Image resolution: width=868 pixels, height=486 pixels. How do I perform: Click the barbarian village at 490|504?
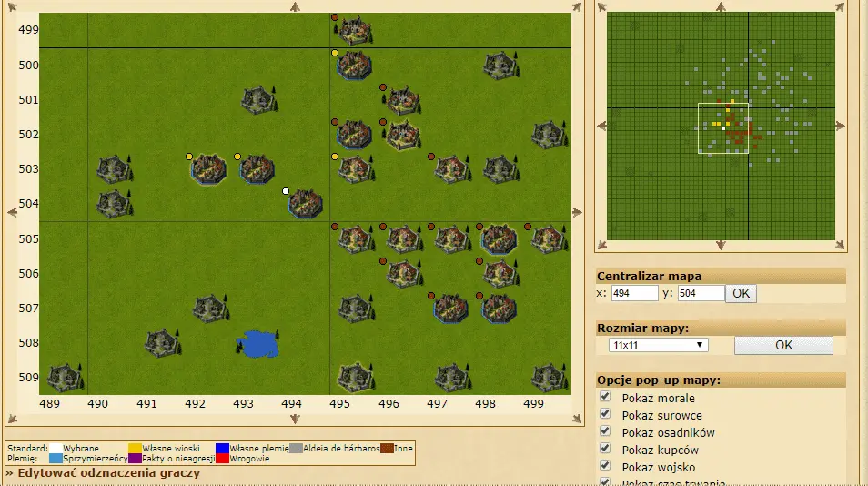coord(114,203)
